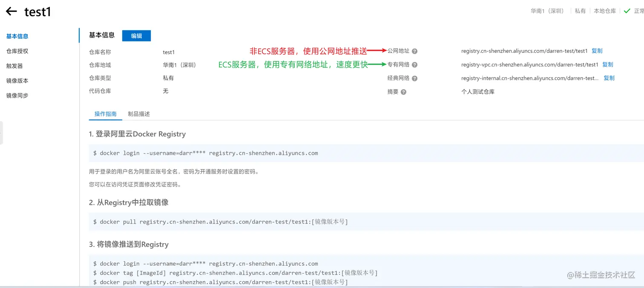The width and height of the screenshot is (644, 288).
Task: Copy the 经典网络 registry-internal address
Action: [609, 78]
